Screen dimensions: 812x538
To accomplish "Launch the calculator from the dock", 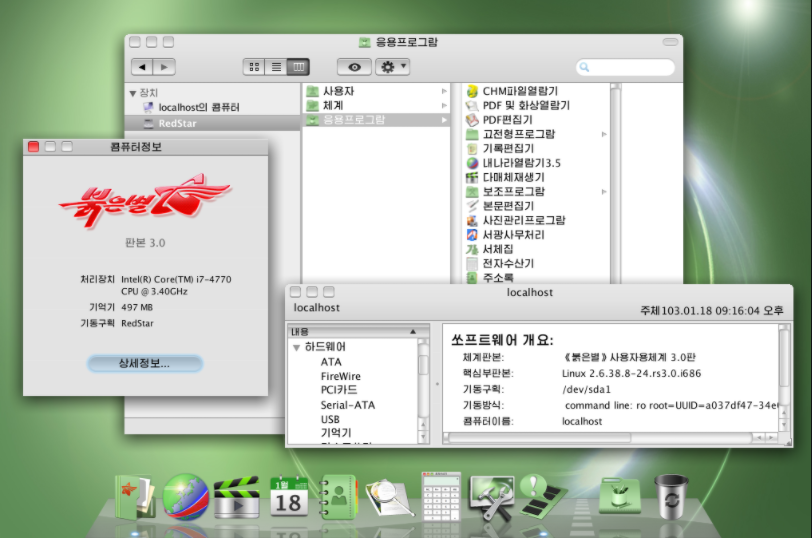I will (440, 496).
